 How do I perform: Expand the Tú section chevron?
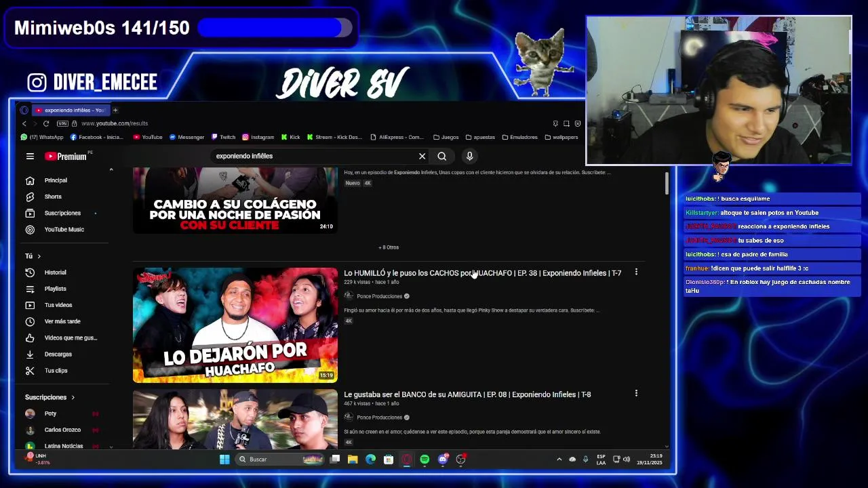tap(39, 256)
